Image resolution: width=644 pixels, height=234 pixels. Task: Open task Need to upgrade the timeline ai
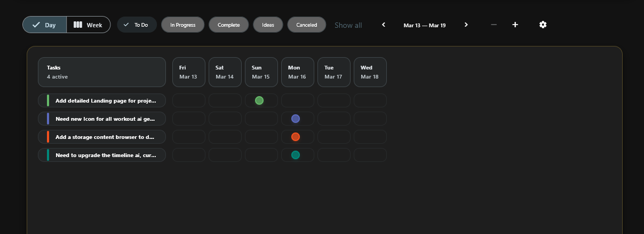click(x=102, y=155)
